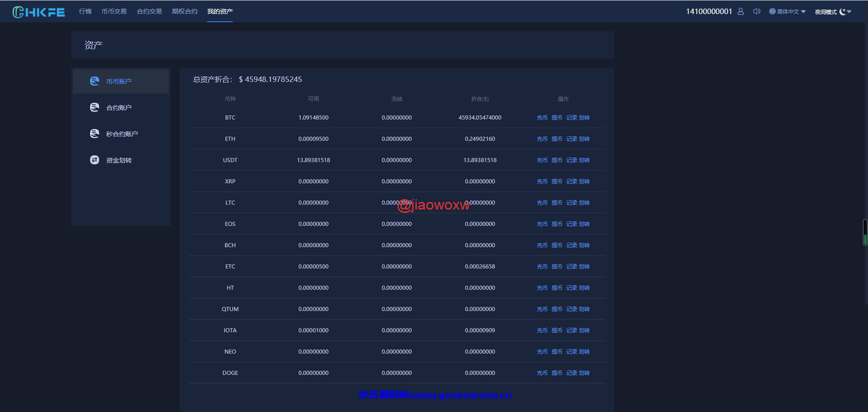Click 划转 for HT
This screenshot has height=412, width=868.
[x=584, y=288]
